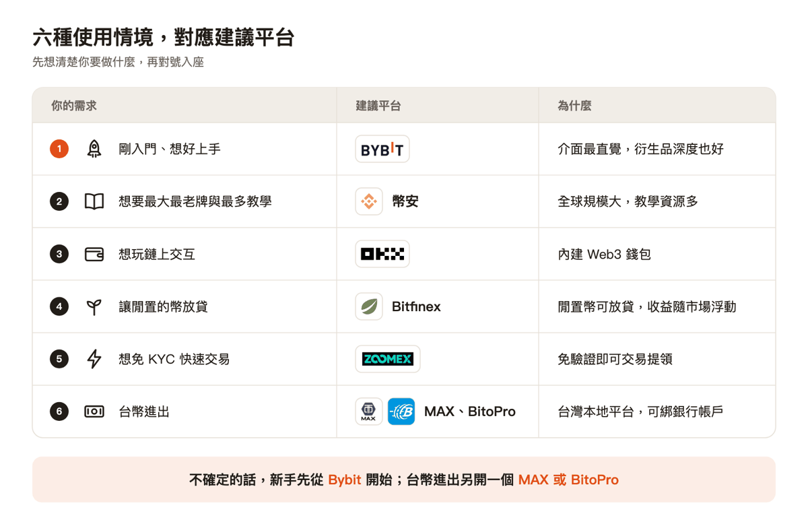Click the black number 3 badge
808x532 pixels.
click(59, 254)
